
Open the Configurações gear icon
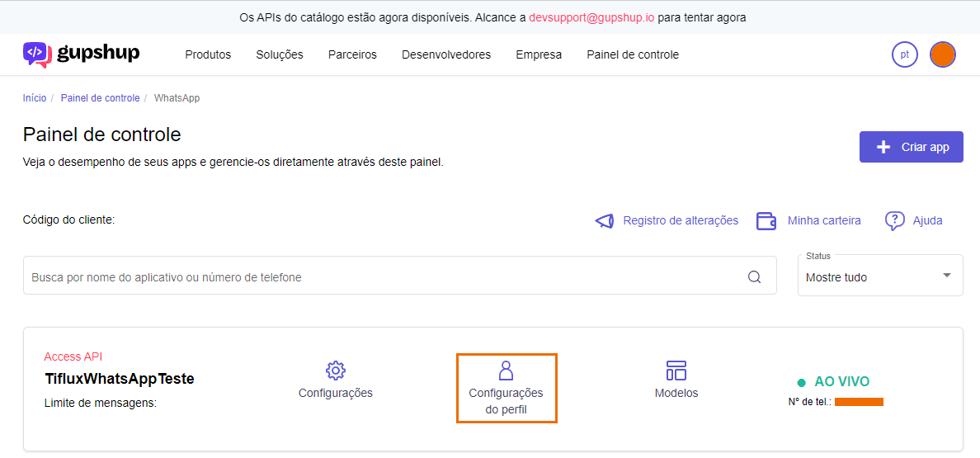pyautogui.click(x=336, y=371)
